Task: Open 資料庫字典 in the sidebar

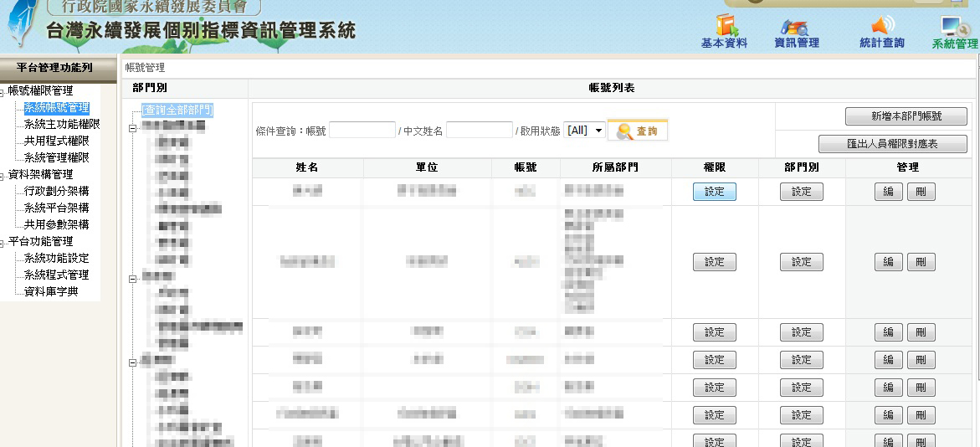Action: 50,291
